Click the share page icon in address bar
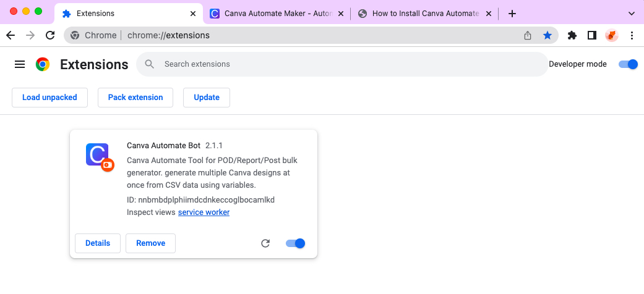 528,35
